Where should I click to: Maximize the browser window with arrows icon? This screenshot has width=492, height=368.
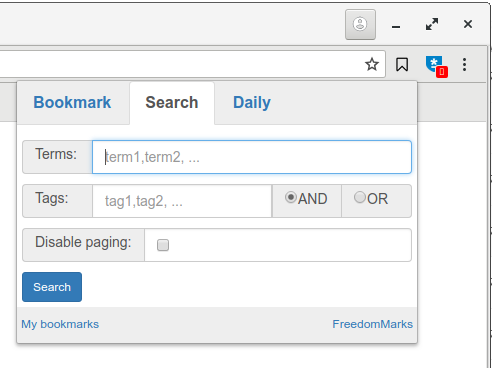(432, 24)
